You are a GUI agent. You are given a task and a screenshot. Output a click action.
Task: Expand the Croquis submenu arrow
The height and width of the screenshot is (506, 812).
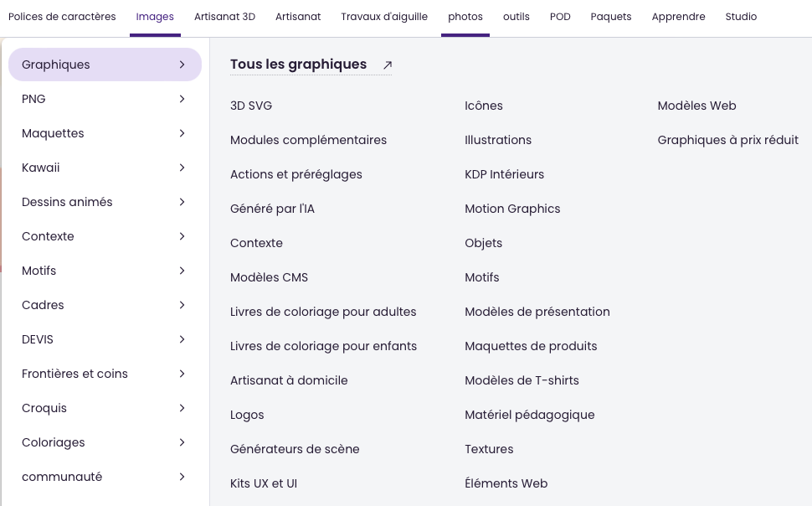[x=182, y=408]
